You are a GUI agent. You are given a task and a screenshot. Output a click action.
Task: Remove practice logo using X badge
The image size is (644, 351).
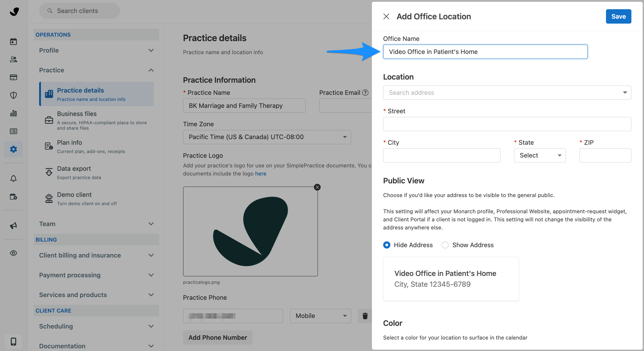point(317,187)
